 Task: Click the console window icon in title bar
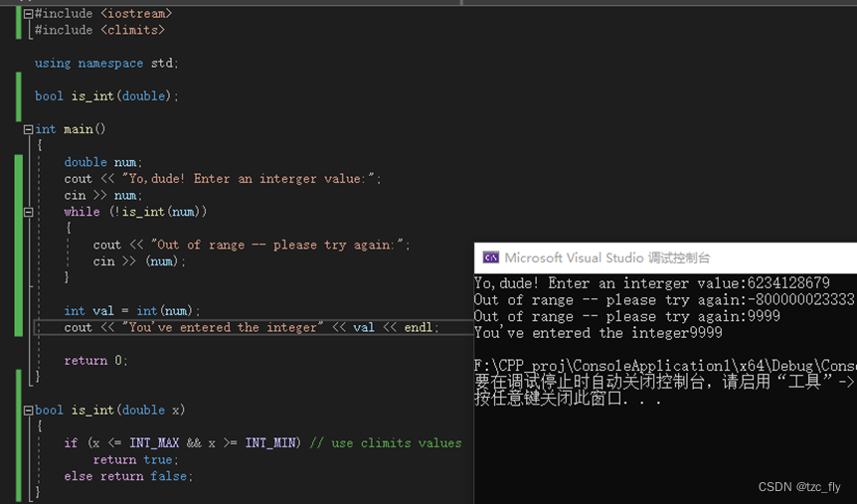(491, 257)
